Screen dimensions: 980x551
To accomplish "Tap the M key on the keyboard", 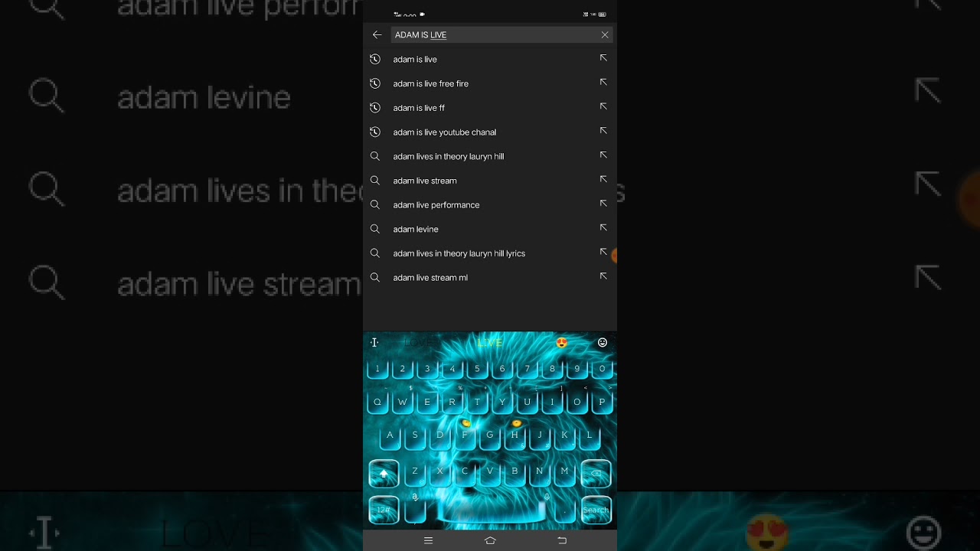I will pos(565,472).
